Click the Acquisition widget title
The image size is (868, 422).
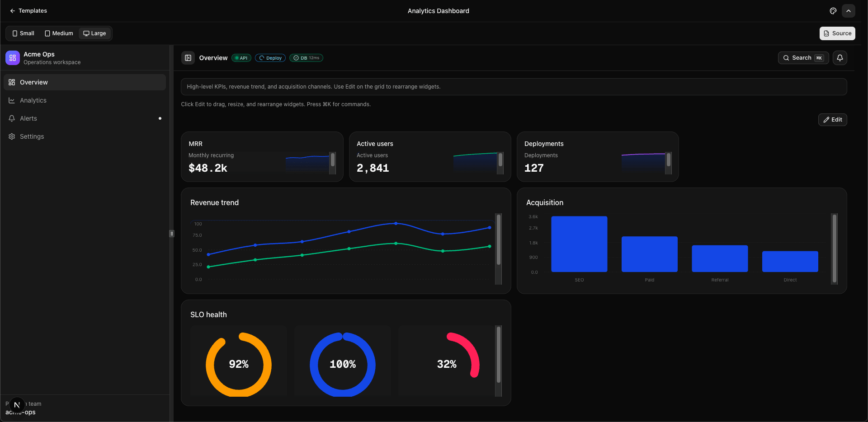point(545,203)
